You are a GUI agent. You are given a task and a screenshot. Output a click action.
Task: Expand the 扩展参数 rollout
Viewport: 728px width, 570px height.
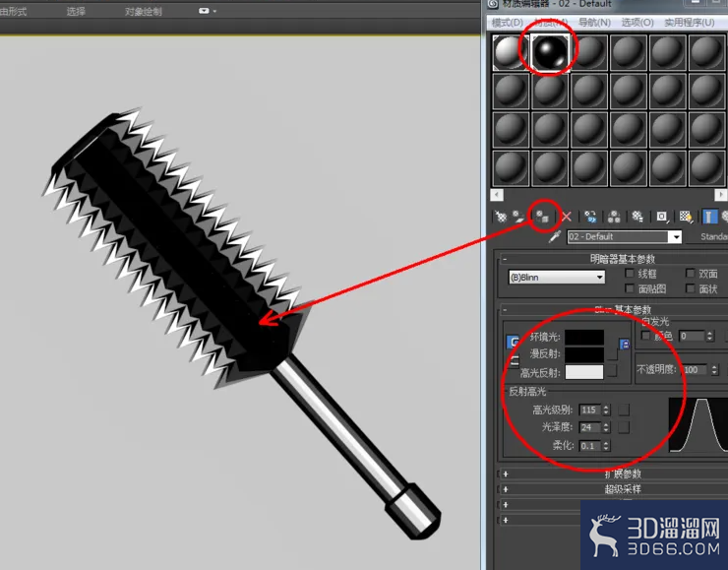point(622,474)
